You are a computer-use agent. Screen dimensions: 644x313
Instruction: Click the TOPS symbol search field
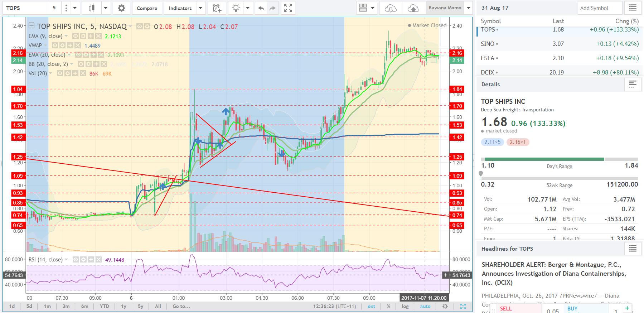coord(24,8)
